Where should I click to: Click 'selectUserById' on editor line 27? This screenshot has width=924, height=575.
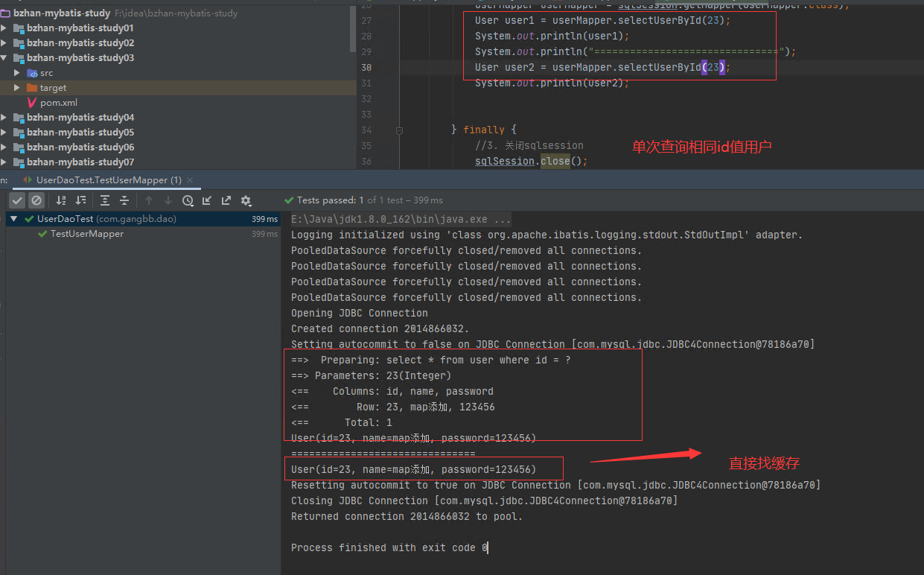click(659, 20)
